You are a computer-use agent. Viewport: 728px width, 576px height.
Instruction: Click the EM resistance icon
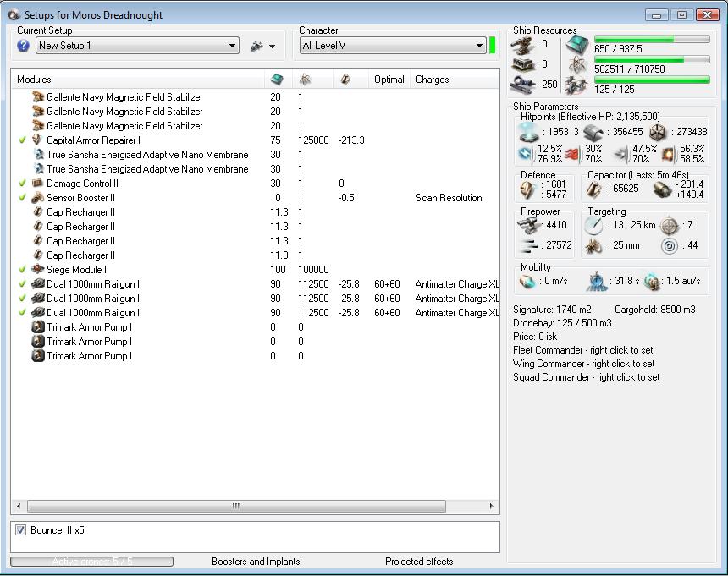coord(525,153)
